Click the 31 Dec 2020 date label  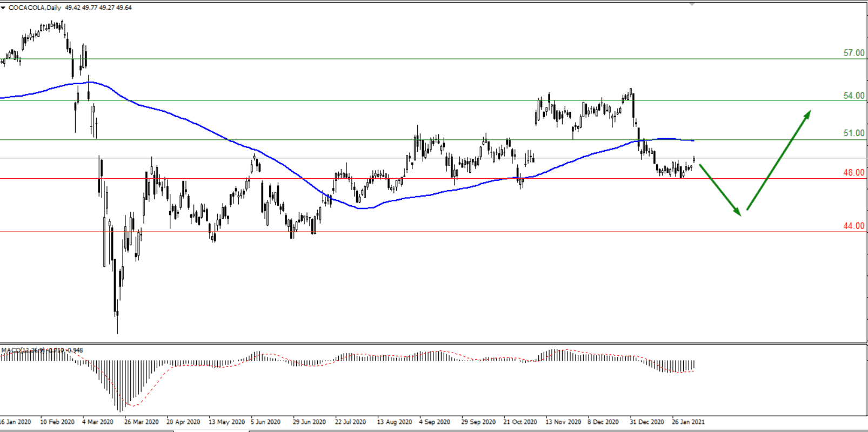[x=647, y=422]
